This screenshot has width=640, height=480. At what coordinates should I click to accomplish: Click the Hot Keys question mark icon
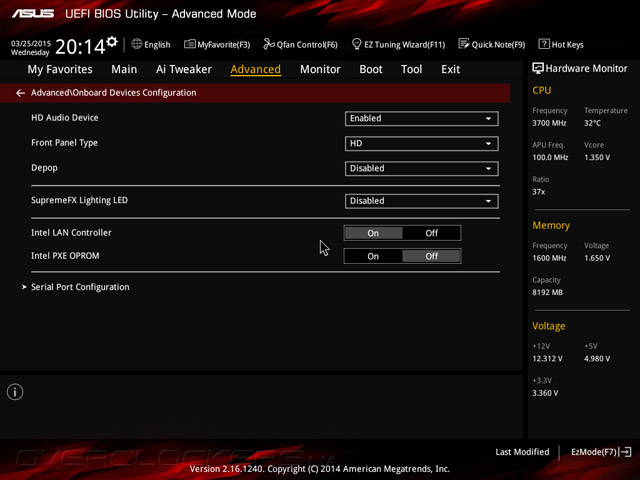pyautogui.click(x=544, y=44)
